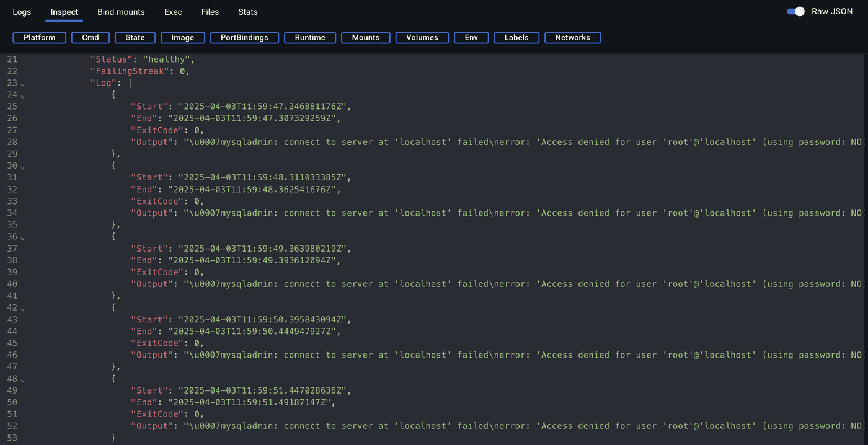Select the Inspect tab

pos(64,12)
